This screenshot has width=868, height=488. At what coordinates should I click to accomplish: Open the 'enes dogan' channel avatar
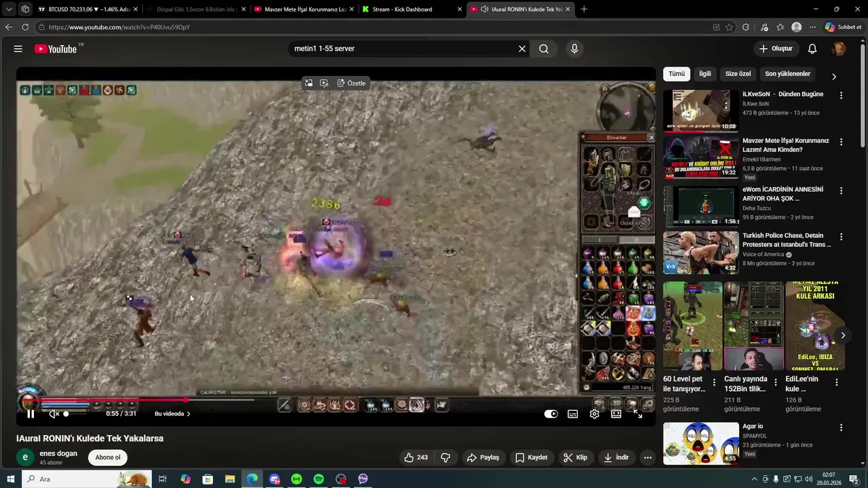(25, 457)
